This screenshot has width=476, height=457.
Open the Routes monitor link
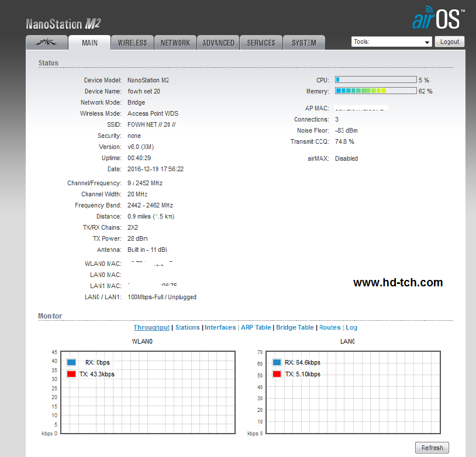(x=330, y=328)
